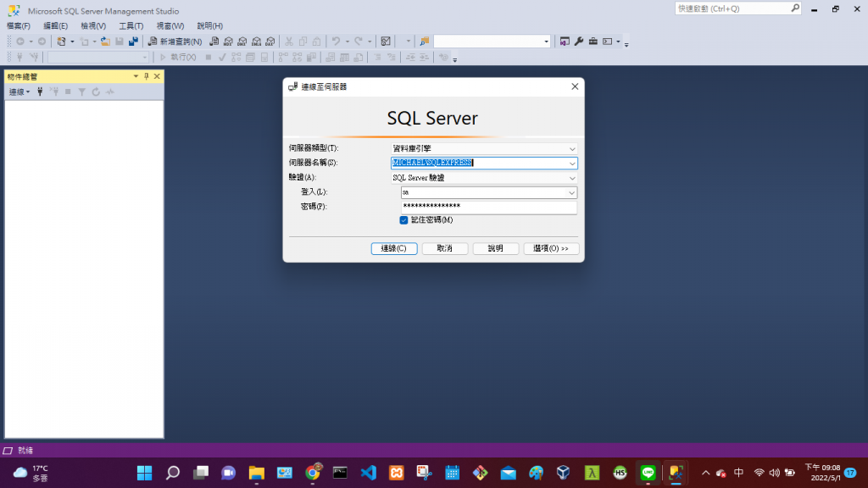
Task: Click the Toolbox icon in toolbar
Action: [x=593, y=42]
